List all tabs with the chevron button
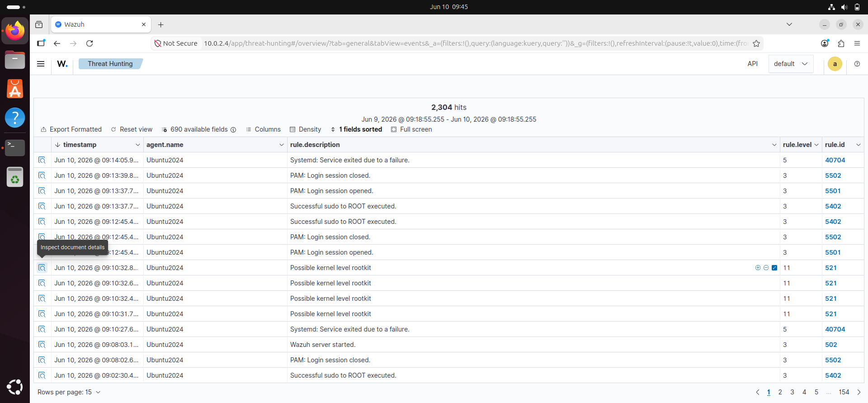Viewport: 868px width, 403px height. 789,24
